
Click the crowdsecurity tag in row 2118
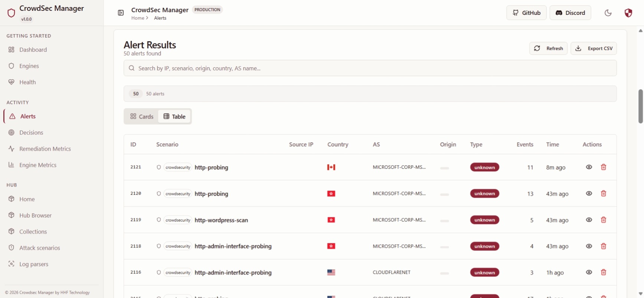pyautogui.click(x=178, y=246)
